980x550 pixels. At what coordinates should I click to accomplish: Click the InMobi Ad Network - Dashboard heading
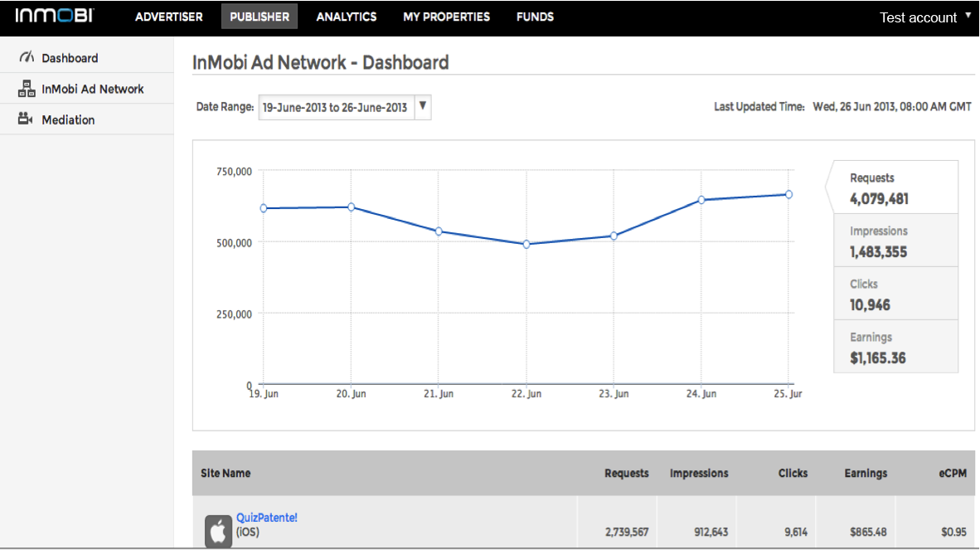point(321,62)
